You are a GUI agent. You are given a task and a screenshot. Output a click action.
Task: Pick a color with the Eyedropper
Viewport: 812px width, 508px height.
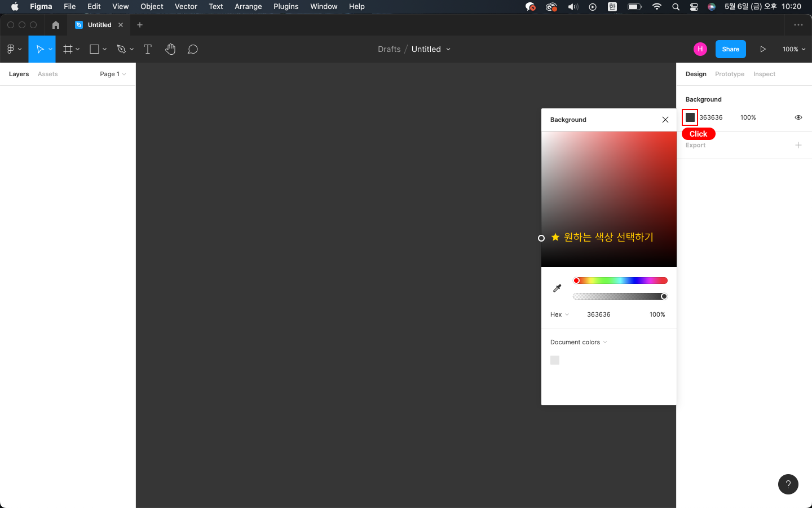(557, 288)
